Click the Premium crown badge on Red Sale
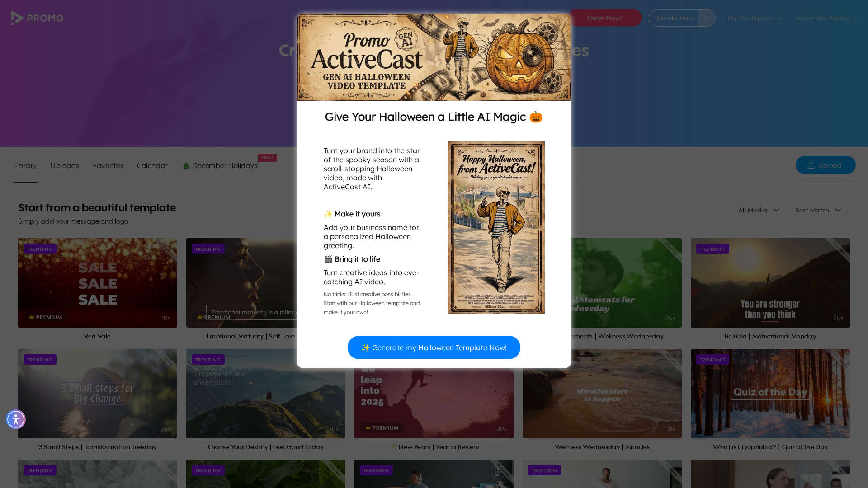This screenshot has width=868, height=488. tap(45, 317)
